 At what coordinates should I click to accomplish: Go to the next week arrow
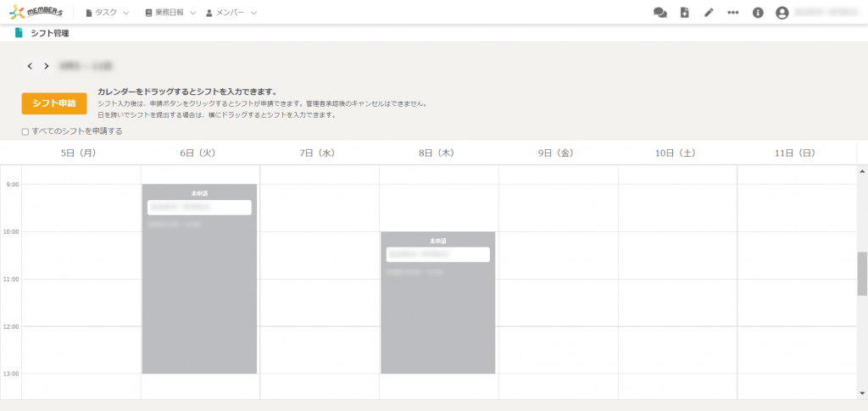click(47, 66)
